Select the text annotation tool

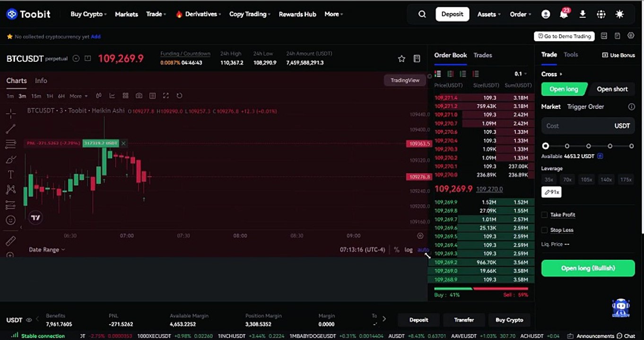(10, 175)
